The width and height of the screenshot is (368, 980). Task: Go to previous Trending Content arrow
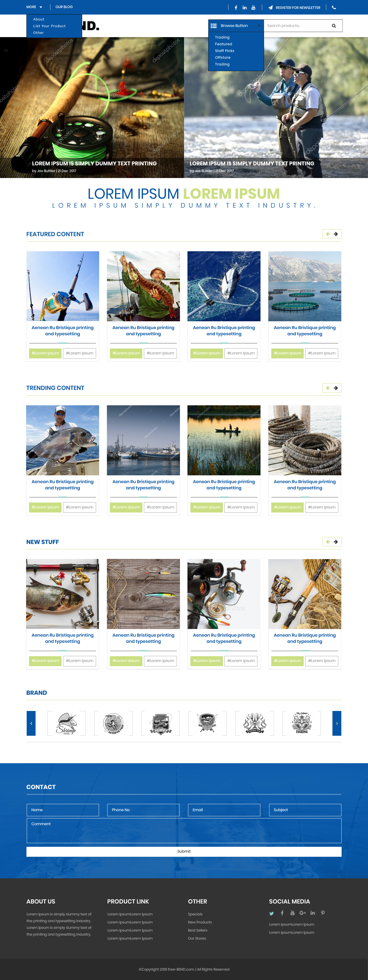tap(328, 388)
